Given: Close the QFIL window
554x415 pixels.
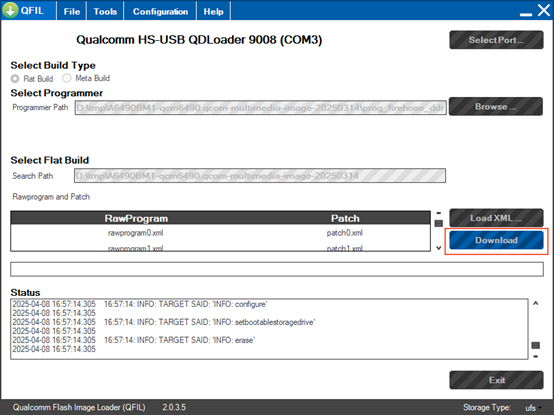Looking at the screenshot, I should [x=544, y=10].
